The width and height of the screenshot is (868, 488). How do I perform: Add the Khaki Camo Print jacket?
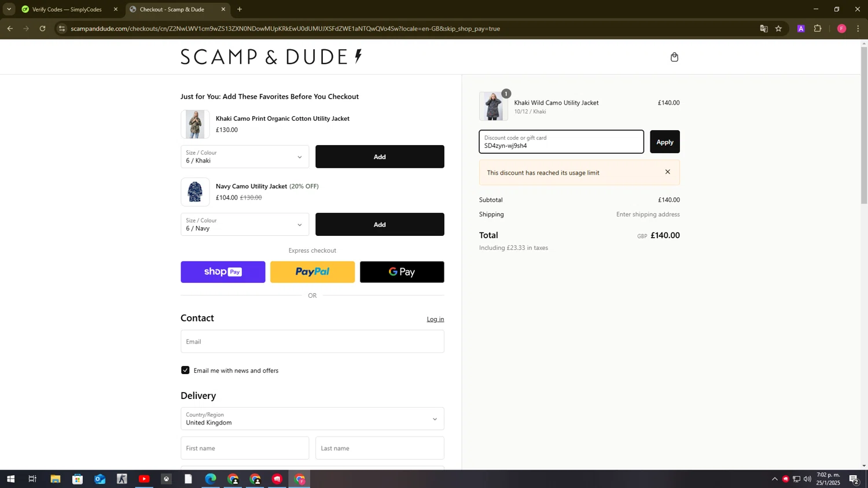coord(380,157)
